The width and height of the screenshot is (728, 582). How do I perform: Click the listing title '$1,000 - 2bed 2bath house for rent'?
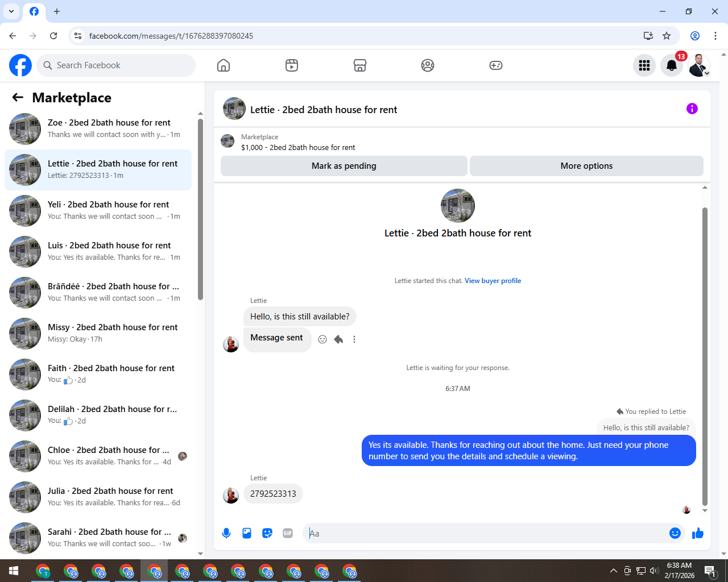click(x=298, y=147)
